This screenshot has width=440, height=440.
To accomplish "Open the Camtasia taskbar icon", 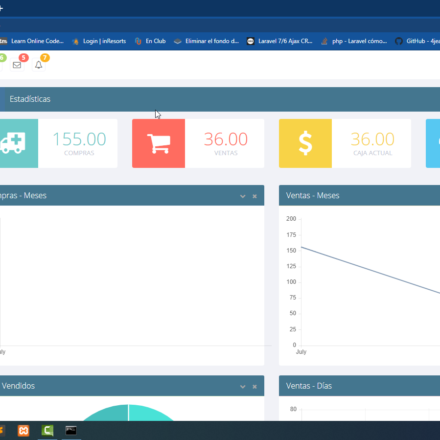I will (x=47, y=431).
